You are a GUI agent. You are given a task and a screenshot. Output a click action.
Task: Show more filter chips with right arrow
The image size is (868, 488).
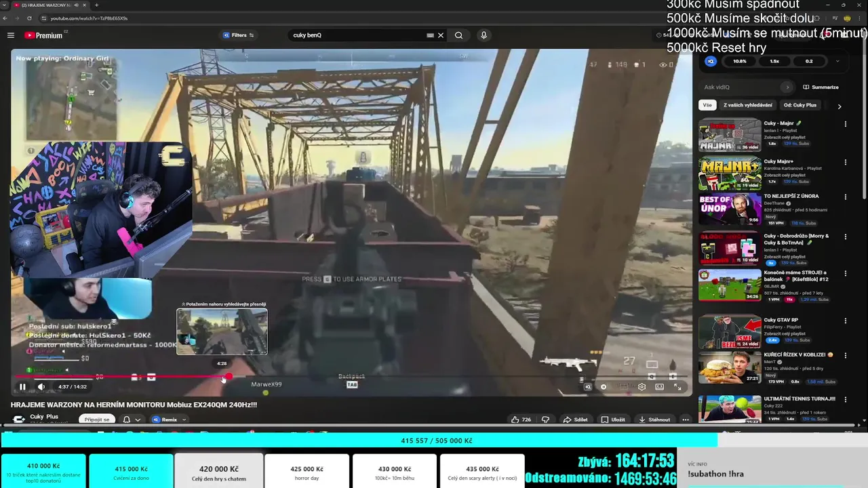tap(840, 106)
